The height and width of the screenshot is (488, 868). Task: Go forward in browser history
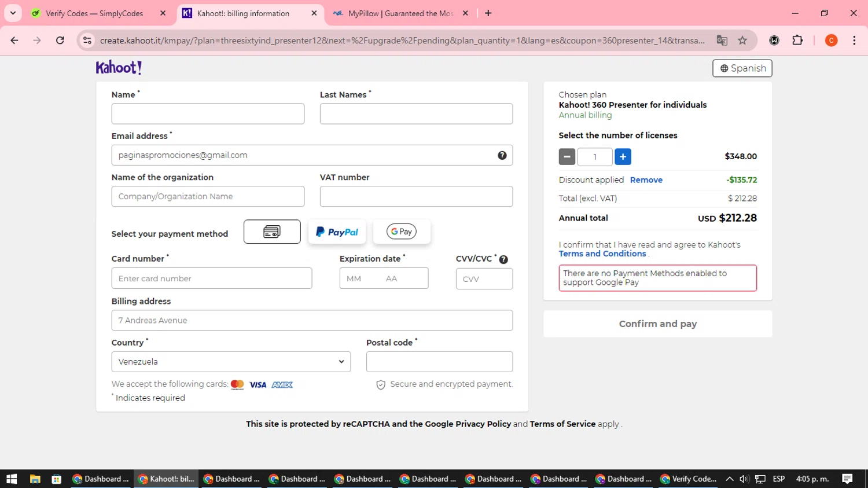point(37,41)
